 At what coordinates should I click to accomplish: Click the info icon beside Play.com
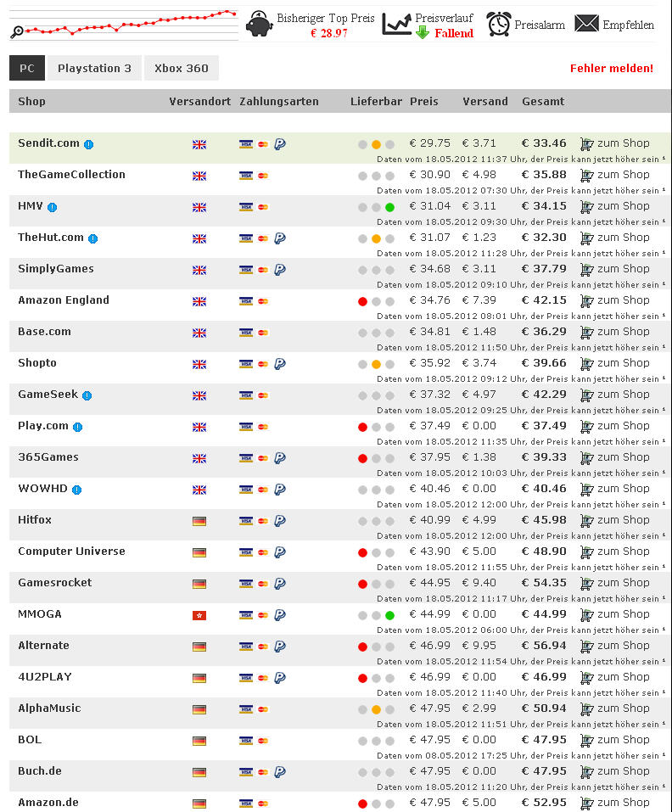78,428
